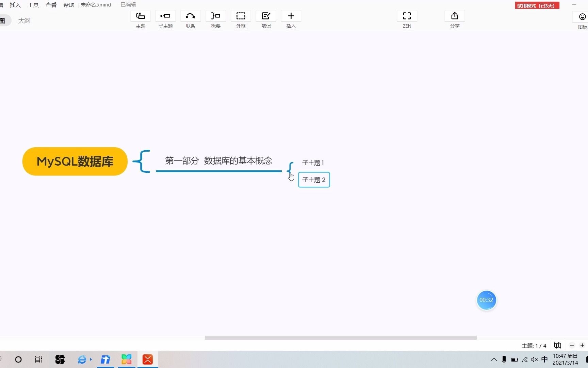Screen dimensions: 588x368
Task: Show hidden system tray icons
Action: coord(494,359)
